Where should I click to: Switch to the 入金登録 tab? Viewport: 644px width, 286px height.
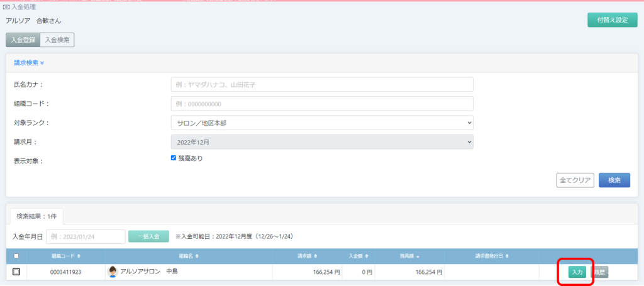[x=23, y=40]
